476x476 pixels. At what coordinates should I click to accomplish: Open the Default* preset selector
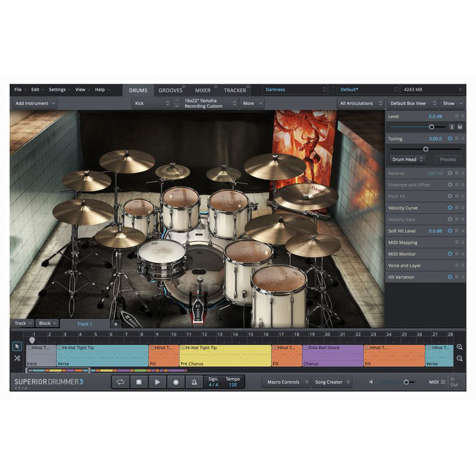click(x=368, y=89)
